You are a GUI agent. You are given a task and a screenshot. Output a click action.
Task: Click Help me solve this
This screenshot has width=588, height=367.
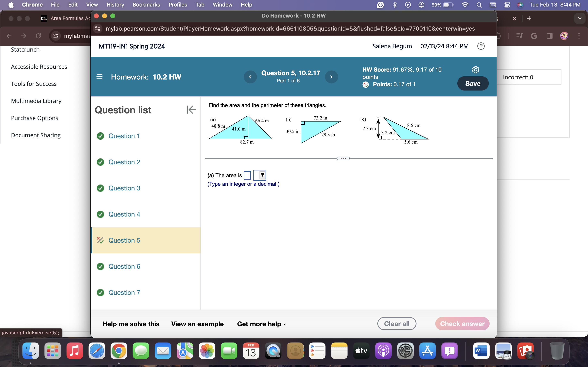click(x=131, y=324)
